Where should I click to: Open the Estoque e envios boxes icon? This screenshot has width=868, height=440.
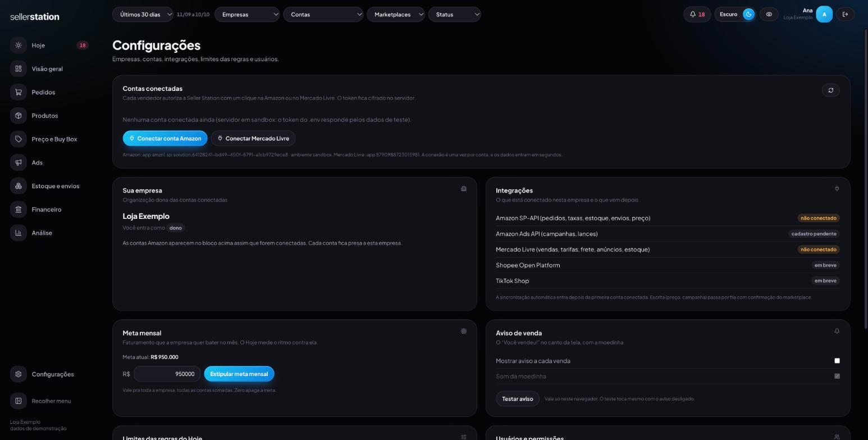click(19, 186)
